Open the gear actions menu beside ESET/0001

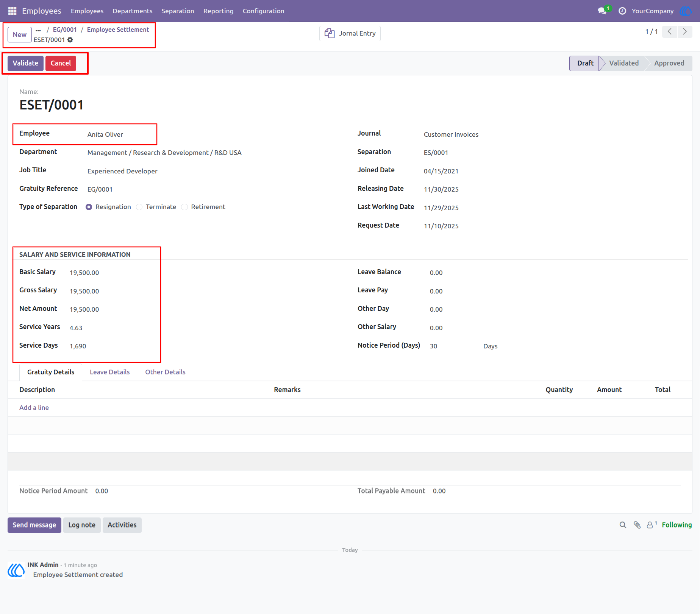click(x=70, y=40)
